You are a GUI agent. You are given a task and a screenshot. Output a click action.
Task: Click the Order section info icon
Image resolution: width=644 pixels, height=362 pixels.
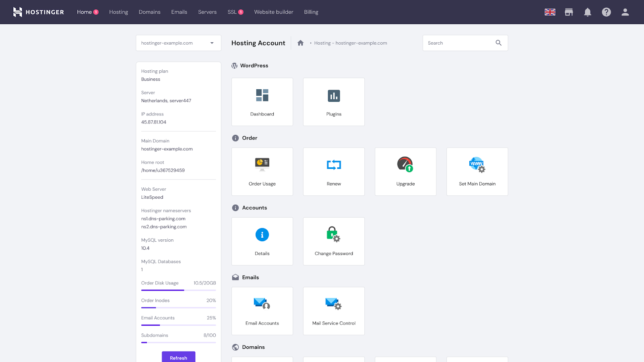coord(235,138)
